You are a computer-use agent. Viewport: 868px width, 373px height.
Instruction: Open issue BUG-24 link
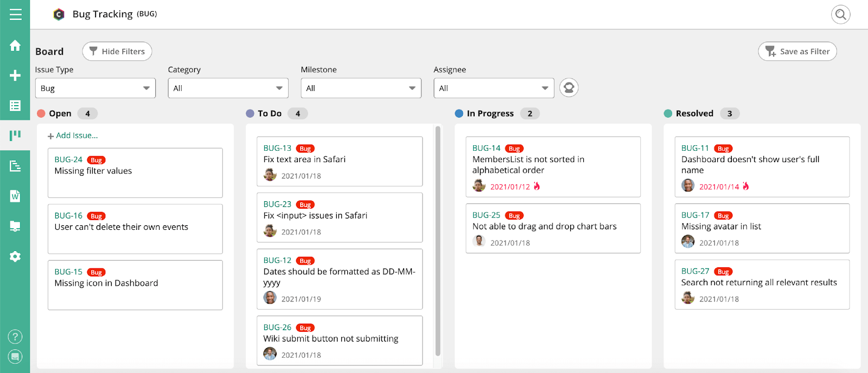coord(68,159)
